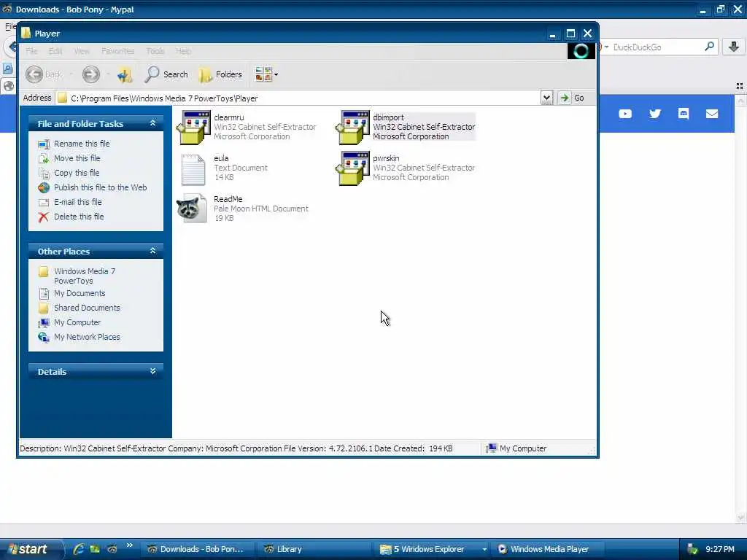This screenshot has height=560, width=747.
Task: Click the Mypal window vertical scrollbar
Action: (x=740, y=309)
